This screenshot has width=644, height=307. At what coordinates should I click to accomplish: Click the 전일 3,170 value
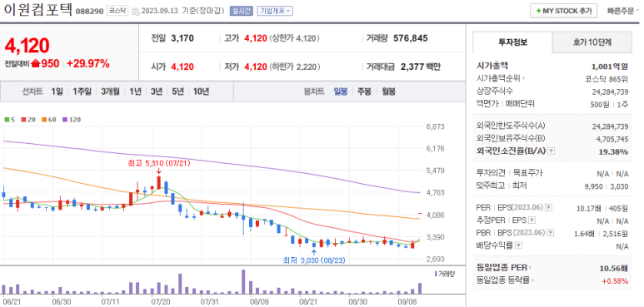[x=182, y=38]
